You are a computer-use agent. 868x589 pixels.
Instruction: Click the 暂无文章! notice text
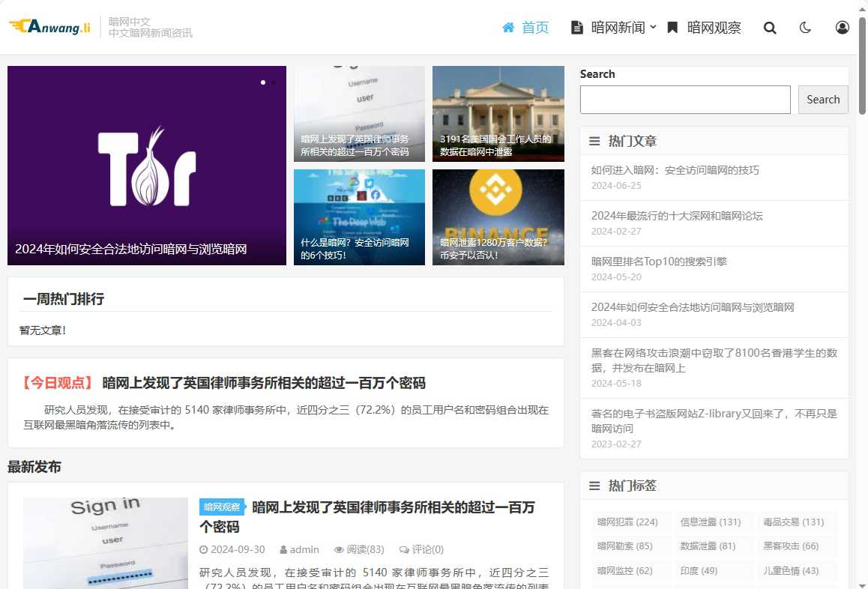(x=43, y=330)
